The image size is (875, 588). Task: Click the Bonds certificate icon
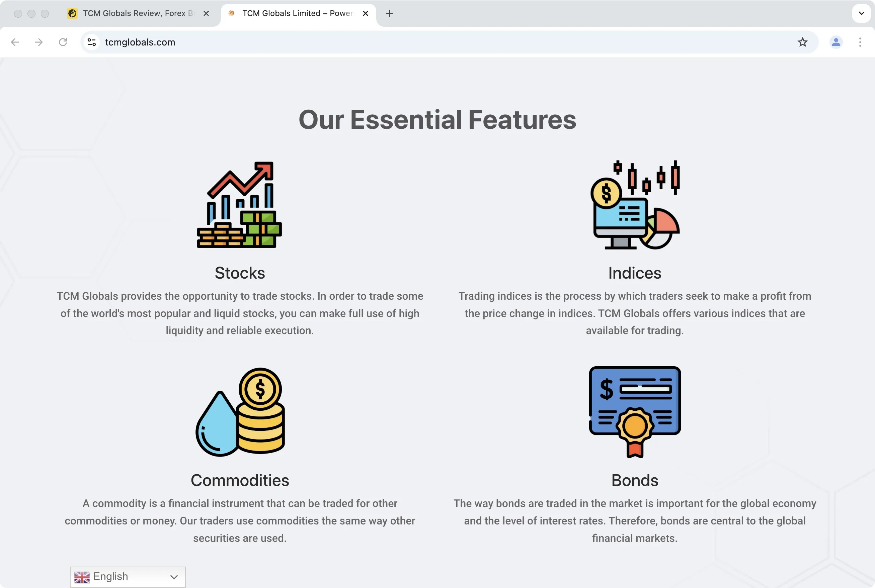(x=635, y=412)
